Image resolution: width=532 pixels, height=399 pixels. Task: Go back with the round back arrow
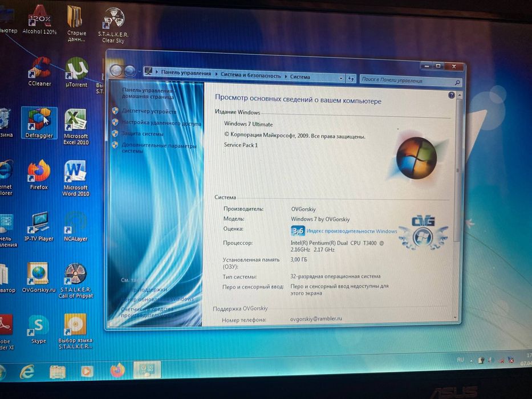(116, 70)
